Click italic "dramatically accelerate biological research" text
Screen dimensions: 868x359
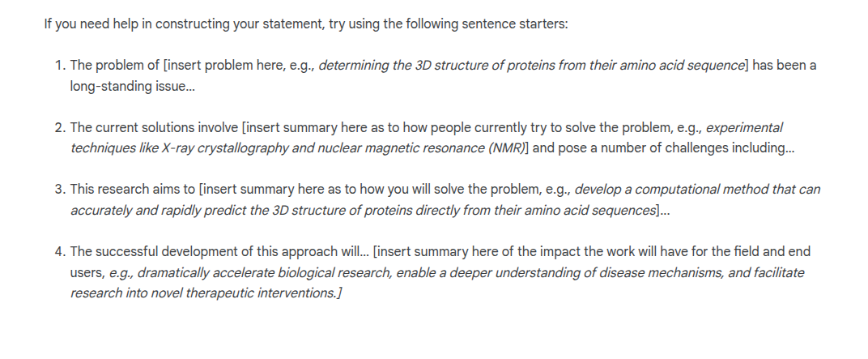point(264,272)
